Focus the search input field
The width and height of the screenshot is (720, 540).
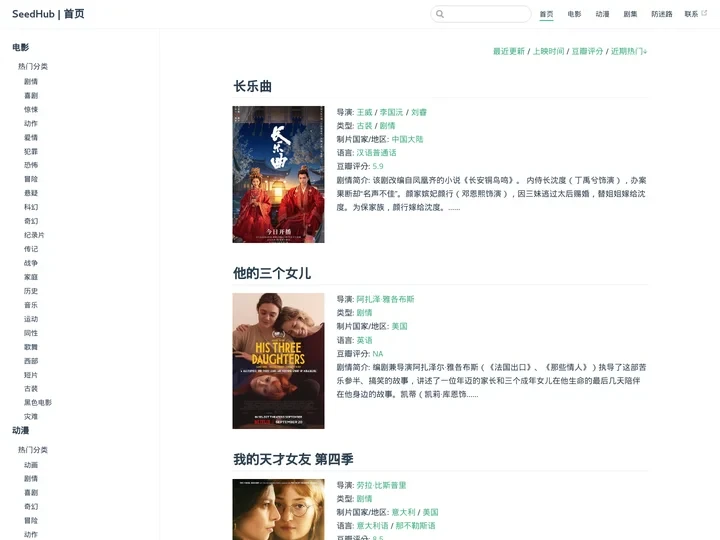(481, 14)
